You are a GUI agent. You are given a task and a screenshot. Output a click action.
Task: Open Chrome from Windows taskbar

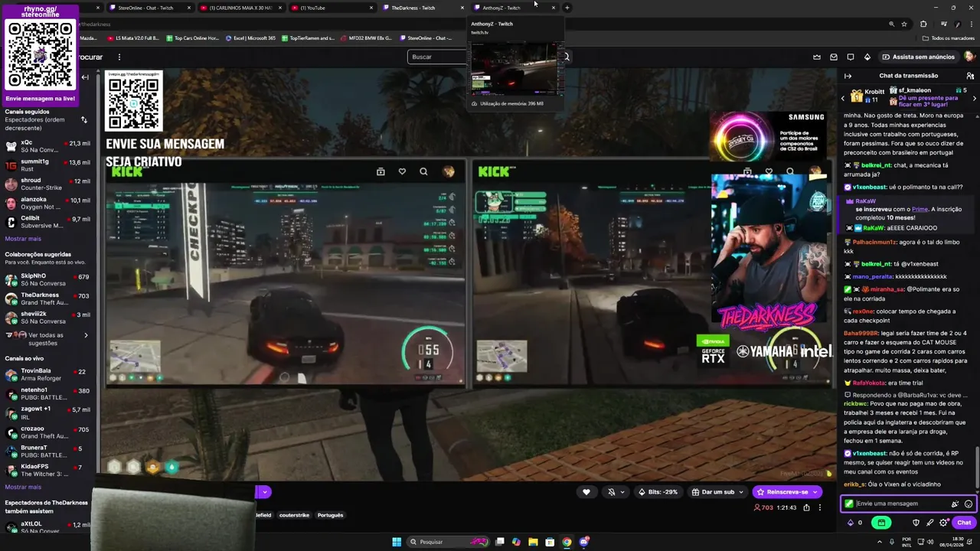tap(567, 542)
